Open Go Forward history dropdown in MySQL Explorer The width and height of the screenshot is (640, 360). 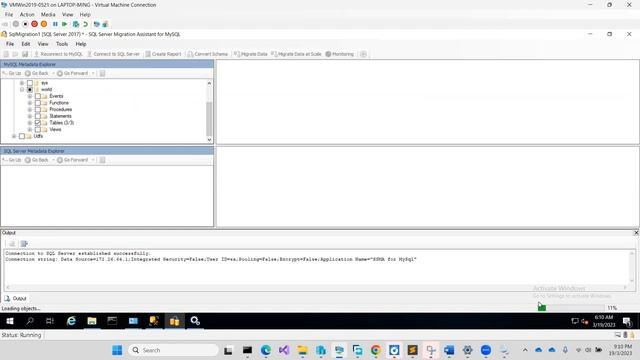coord(93,73)
